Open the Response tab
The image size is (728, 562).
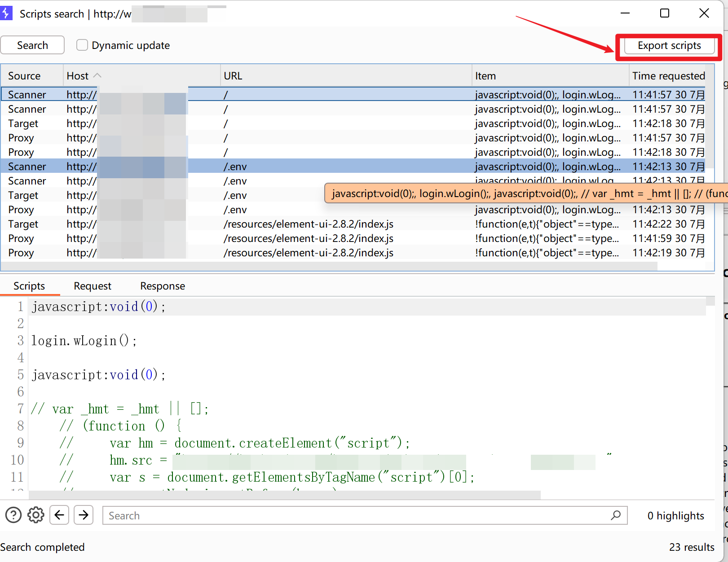click(163, 286)
